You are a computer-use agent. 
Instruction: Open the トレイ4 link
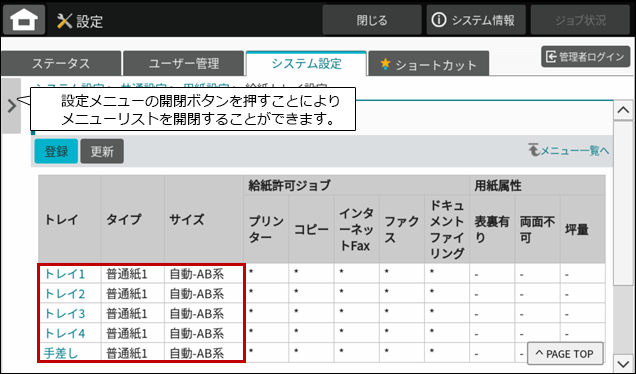(x=64, y=333)
